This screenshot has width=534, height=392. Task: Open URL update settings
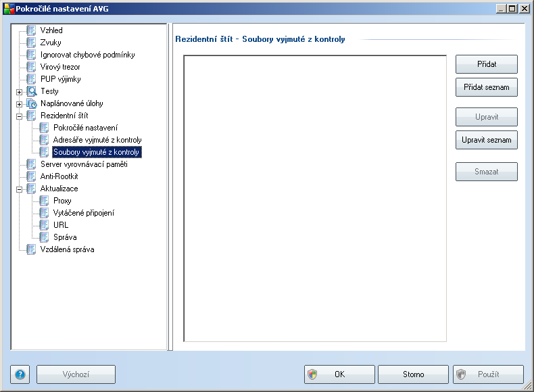click(61, 225)
